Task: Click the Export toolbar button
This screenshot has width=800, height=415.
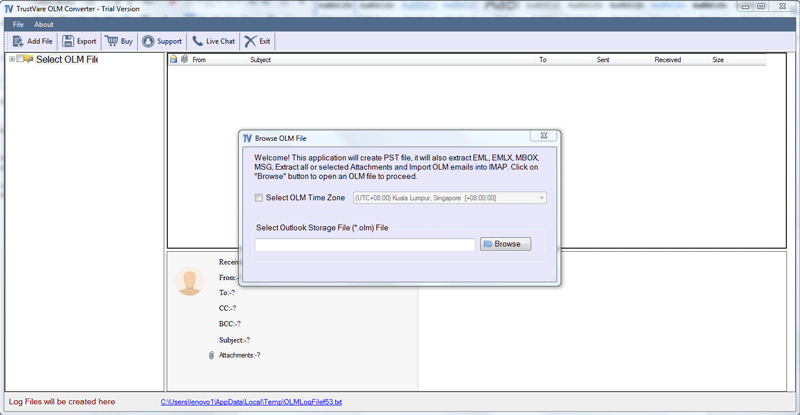Action: [x=80, y=41]
